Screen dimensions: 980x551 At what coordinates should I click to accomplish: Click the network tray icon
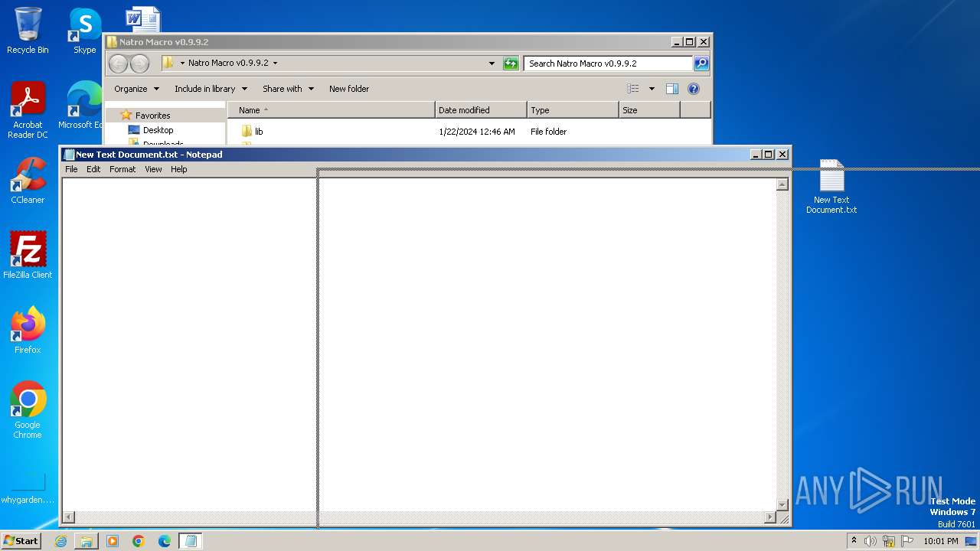pos(888,541)
